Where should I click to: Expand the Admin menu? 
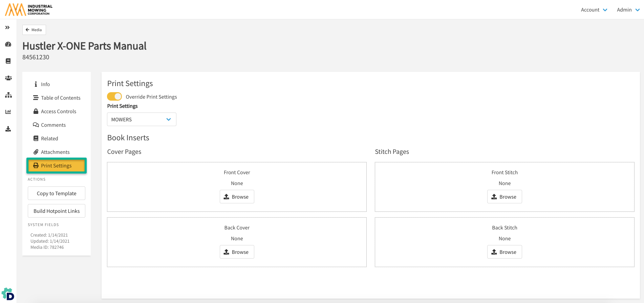pyautogui.click(x=628, y=10)
